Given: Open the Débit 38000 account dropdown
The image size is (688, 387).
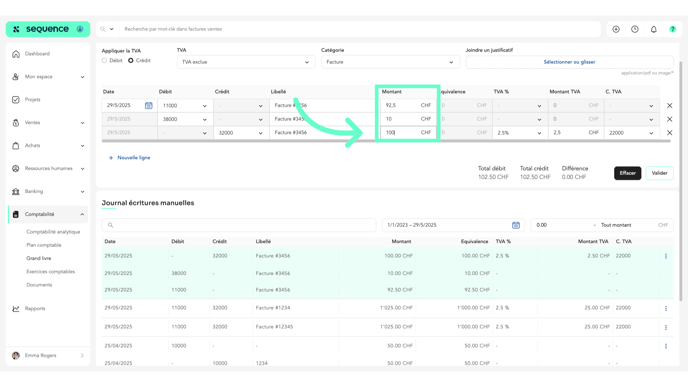Looking at the screenshot, I should [x=184, y=119].
